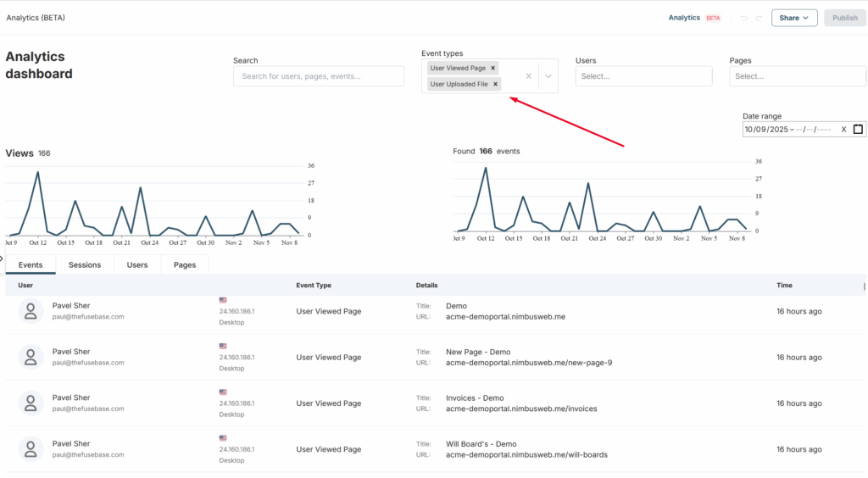Open the acme-demoportal.nimbusweb.me/invoices URL
868x478 pixels.
pyautogui.click(x=521, y=409)
